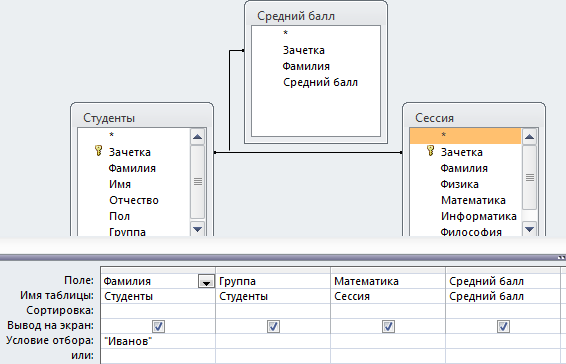The image size is (566, 364).
Task: Select Группа field in Студенты table
Action: pyautogui.click(x=127, y=231)
